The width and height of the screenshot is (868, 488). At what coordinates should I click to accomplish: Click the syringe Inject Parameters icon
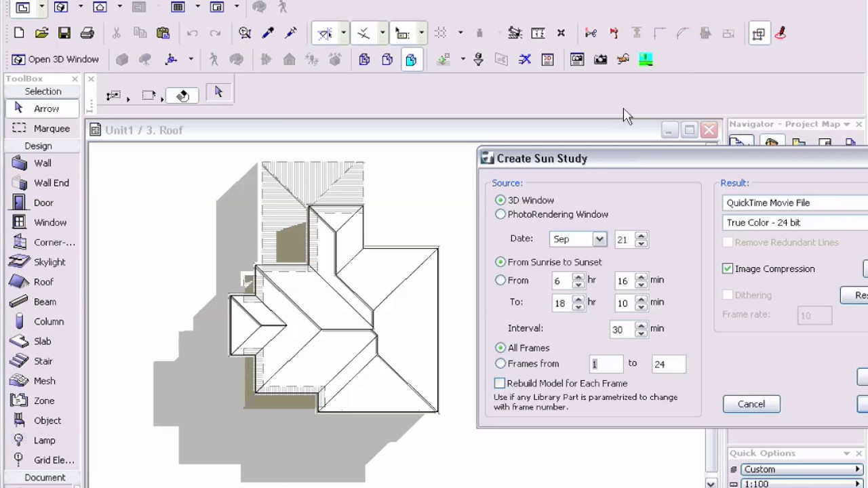(x=291, y=33)
